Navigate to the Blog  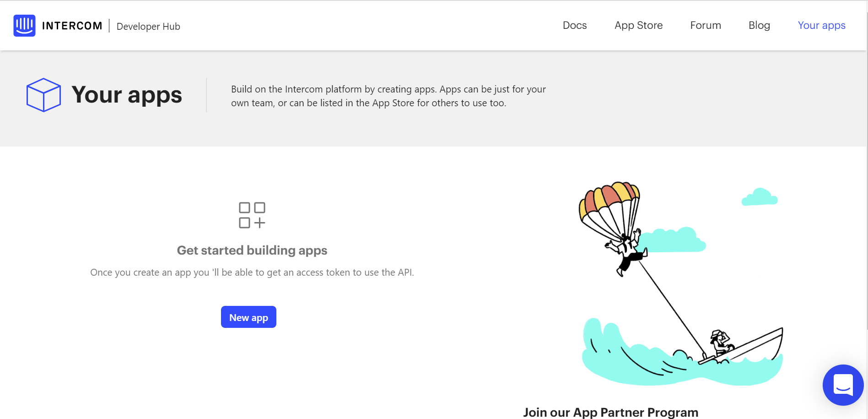click(x=759, y=26)
